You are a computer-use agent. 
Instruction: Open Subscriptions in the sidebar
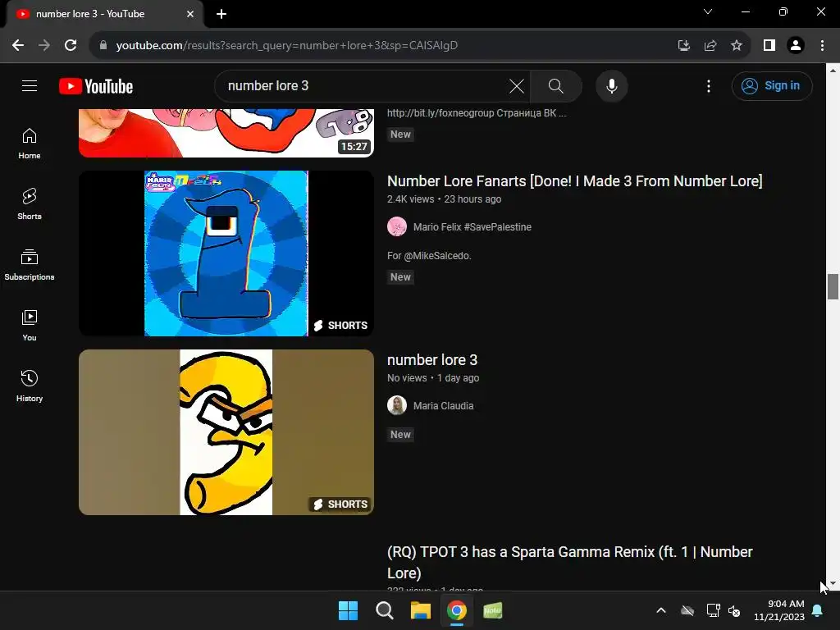point(30,265)
